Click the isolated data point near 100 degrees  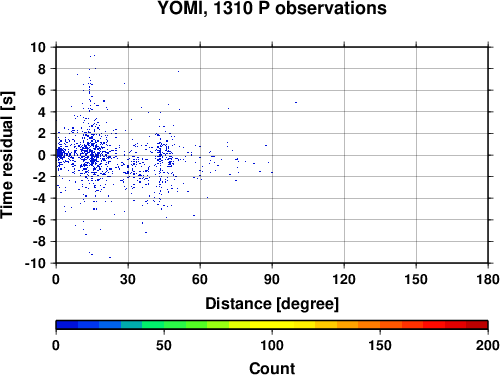[296, 102]
